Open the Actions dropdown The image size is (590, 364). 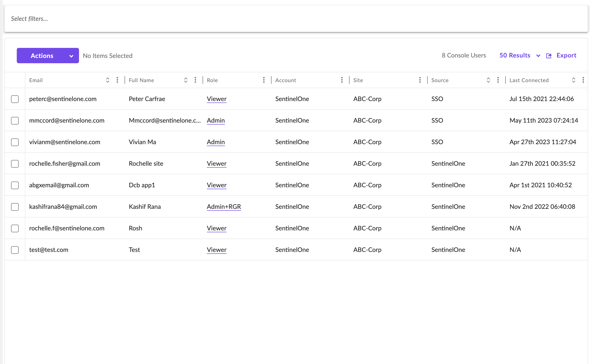point(48,56)
